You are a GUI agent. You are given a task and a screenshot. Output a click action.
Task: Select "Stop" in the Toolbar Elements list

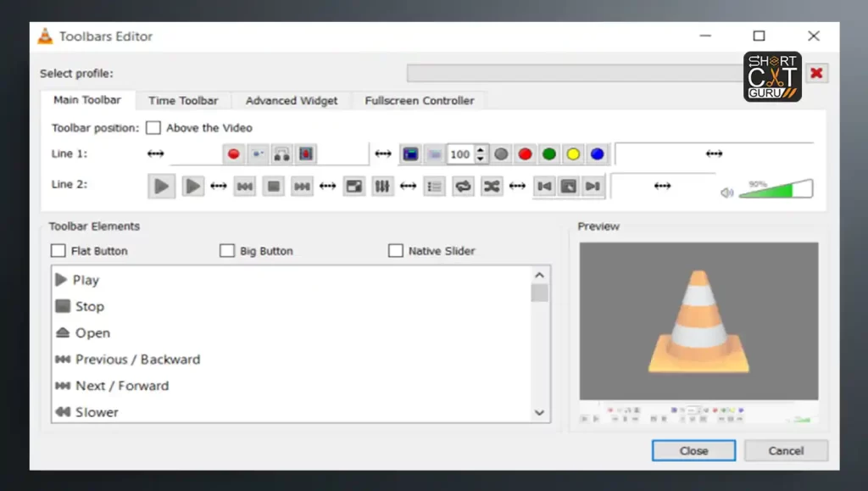(x=292, y=307)
